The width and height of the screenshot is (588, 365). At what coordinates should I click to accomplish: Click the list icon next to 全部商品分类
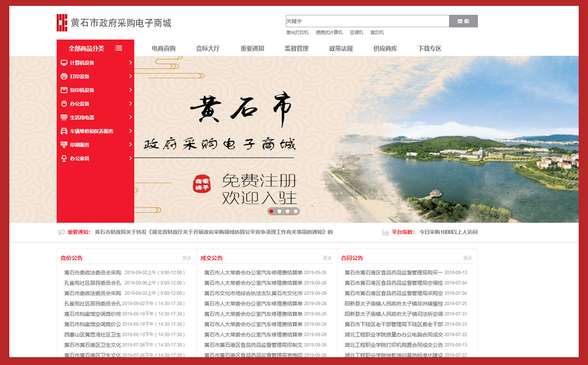[x=119, y=48]
